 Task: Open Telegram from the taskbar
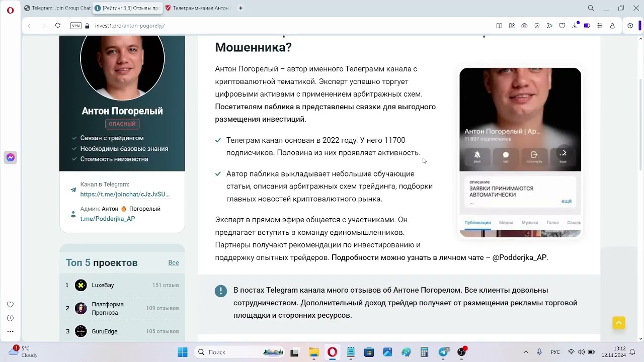(x=443, y=352)
